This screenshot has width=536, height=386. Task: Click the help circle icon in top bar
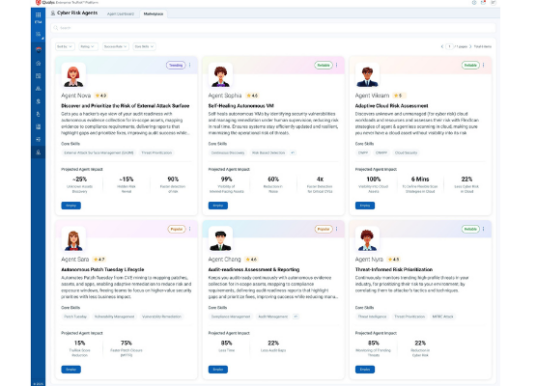coord(474,2)
